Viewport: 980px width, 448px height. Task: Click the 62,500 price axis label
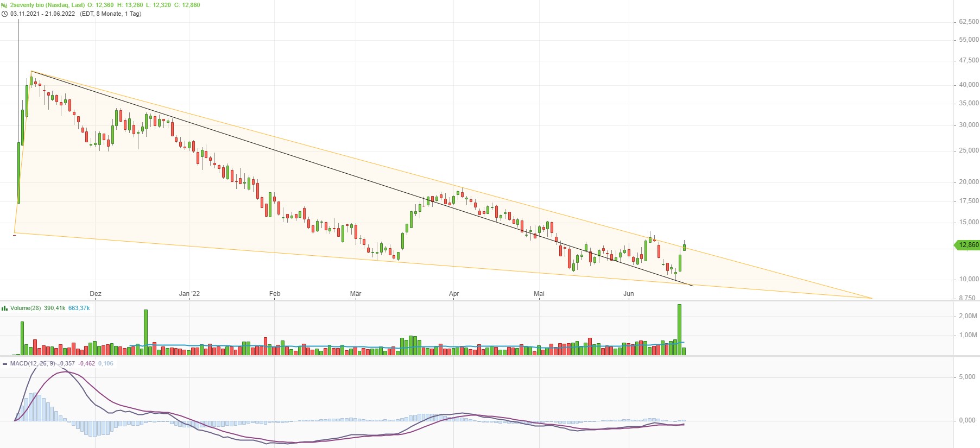point(969,22)
